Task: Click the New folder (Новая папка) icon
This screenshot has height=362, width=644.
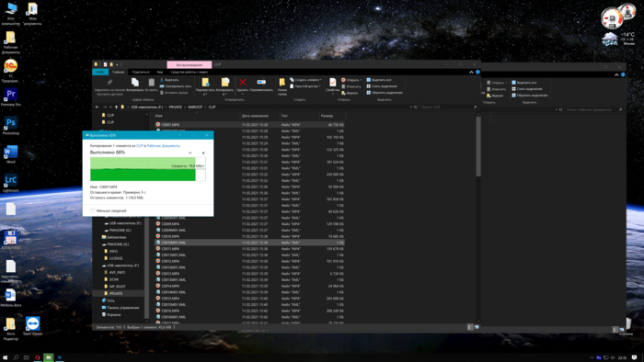Action: tap(282, 83)
